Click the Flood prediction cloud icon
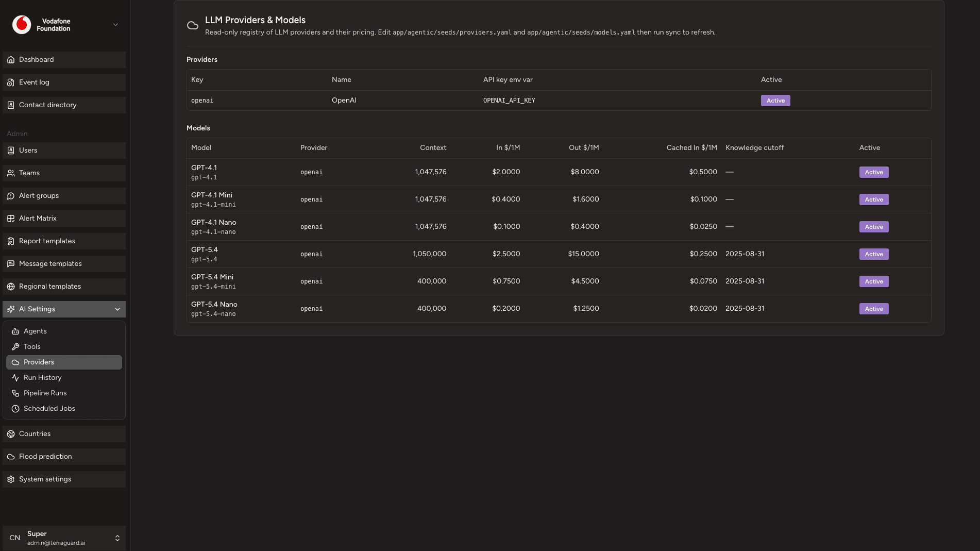Screen dimensions: 980x551 11,457
